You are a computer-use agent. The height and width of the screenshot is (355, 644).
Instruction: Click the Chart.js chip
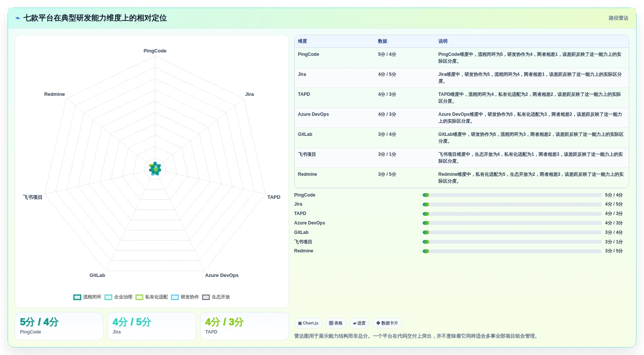click(308, 323)
